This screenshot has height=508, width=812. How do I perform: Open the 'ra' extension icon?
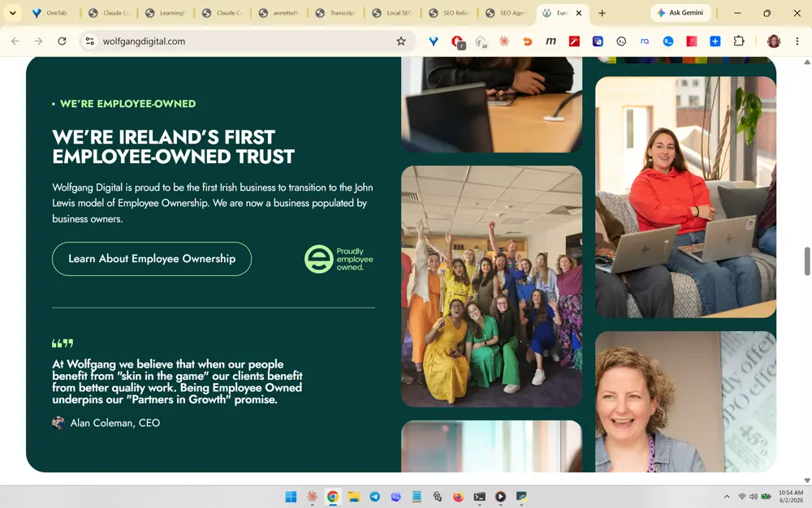(x=645, y=41)
